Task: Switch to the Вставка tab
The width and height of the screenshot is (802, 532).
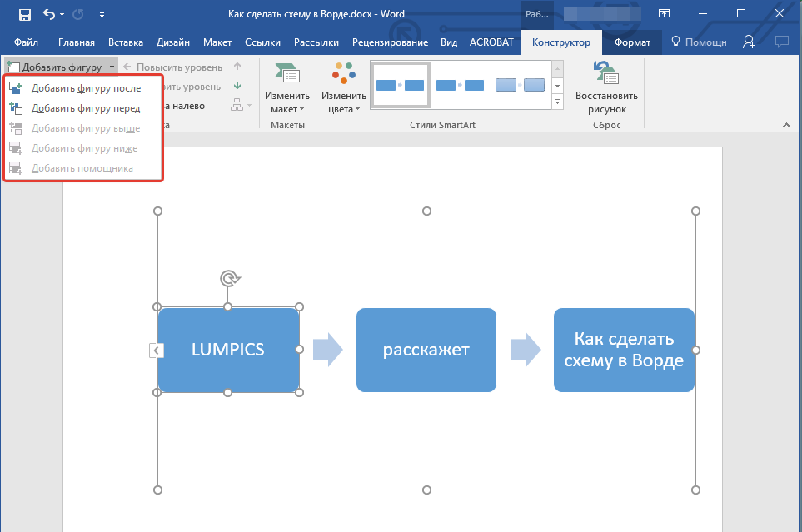Action: (x=125, y=42)
